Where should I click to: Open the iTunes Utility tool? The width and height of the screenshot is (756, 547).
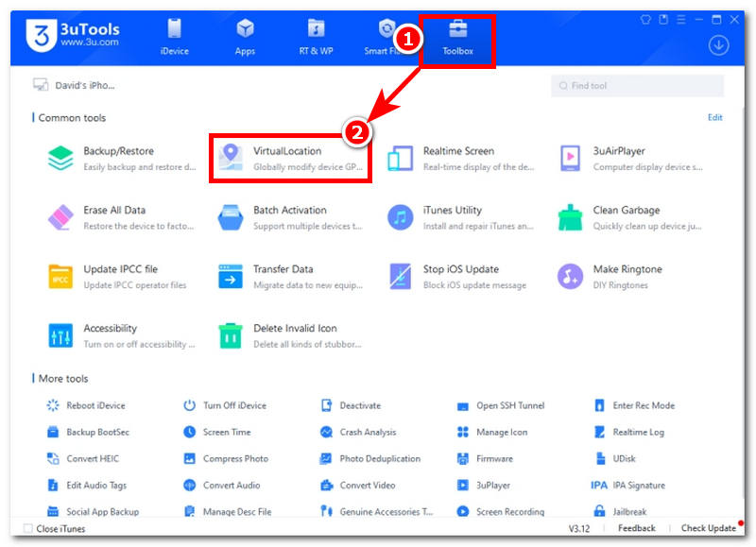coord(452,217)
